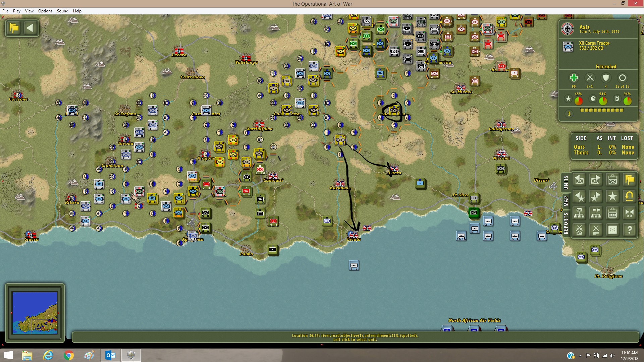Click the shield defense icon in unit panel
Viewport: 644px width, 362px height.
coord(606,78)
